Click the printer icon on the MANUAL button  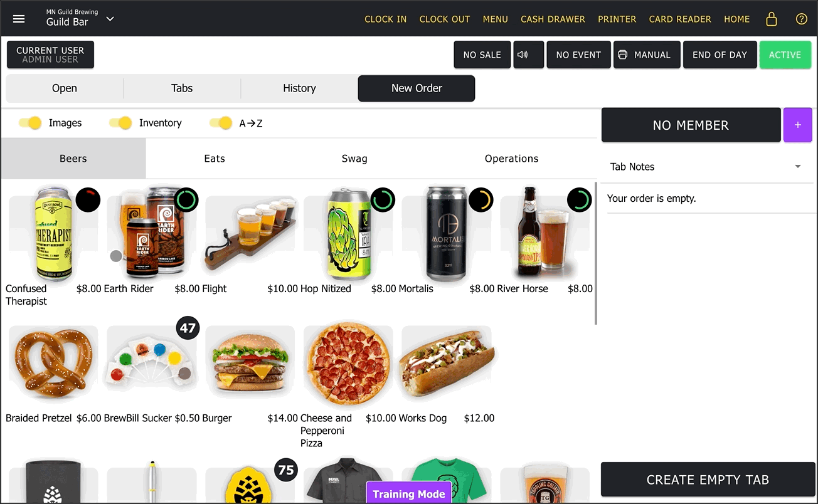(x=622, y=55)
